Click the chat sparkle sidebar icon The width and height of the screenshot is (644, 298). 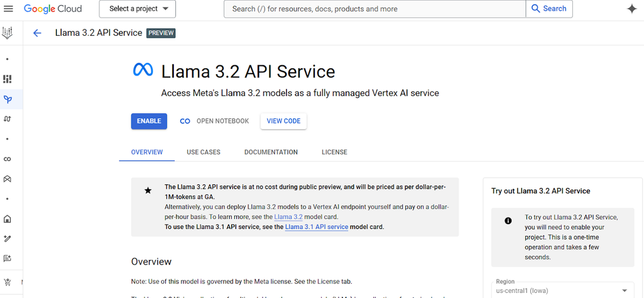click(x=8, y=258)
